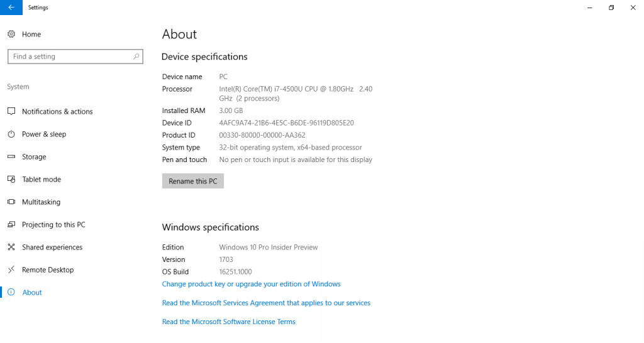Click the Device name value PC
Viewport: 644px width, 343px height.
click(x=223, y=77)
